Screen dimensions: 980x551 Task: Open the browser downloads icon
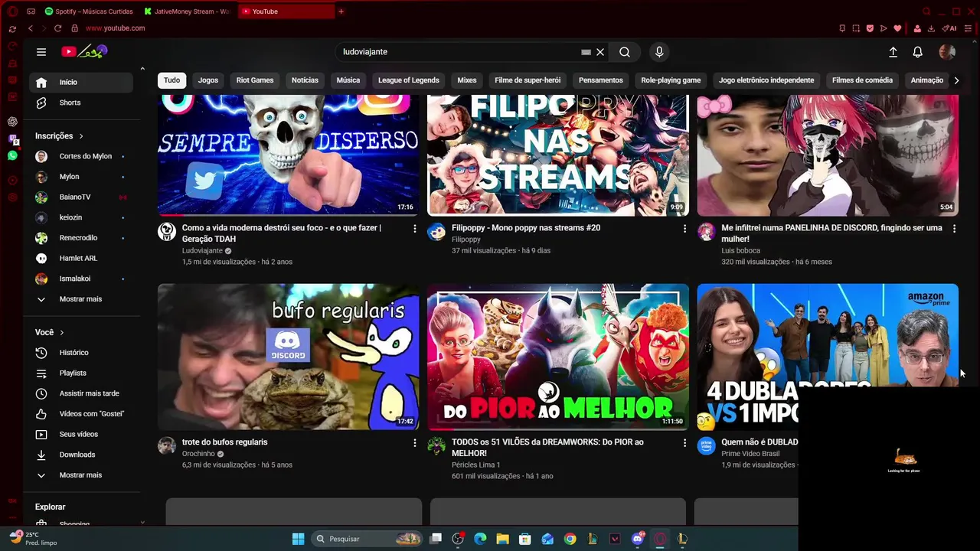(931, 28)
